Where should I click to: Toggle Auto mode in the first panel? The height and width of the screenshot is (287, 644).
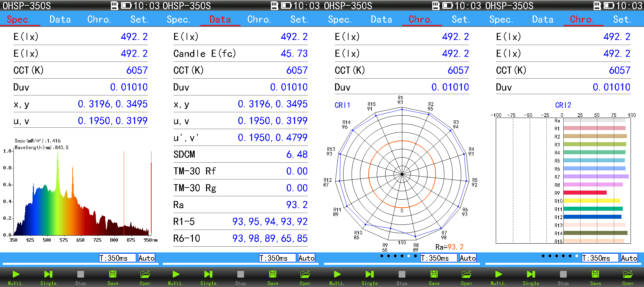147,258
